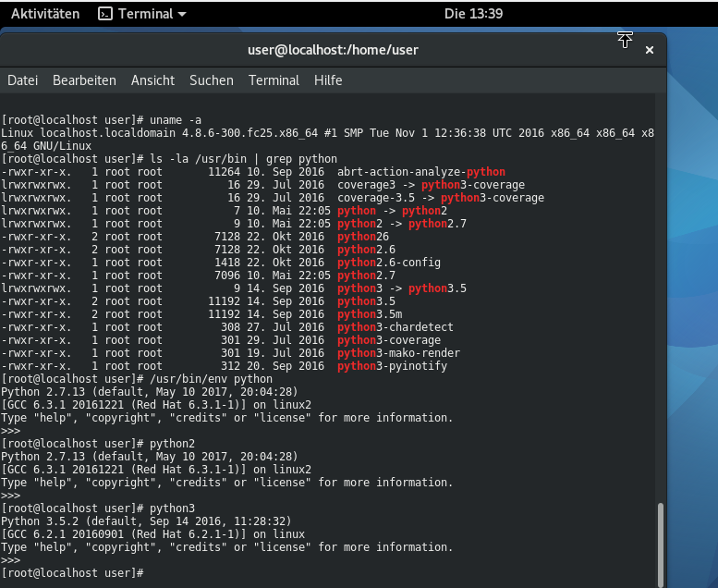
Task: Click the python2.6 file name
Action: (366, 250)
